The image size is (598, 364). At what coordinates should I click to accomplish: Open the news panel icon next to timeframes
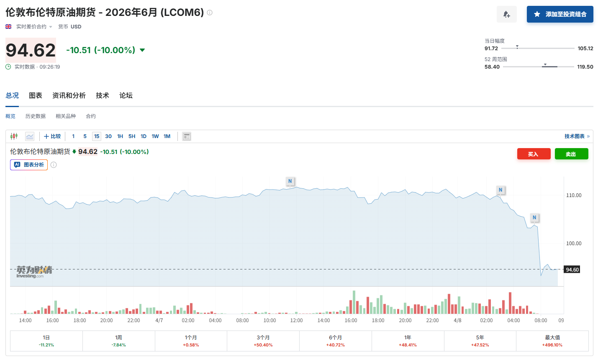pos(186,136)
